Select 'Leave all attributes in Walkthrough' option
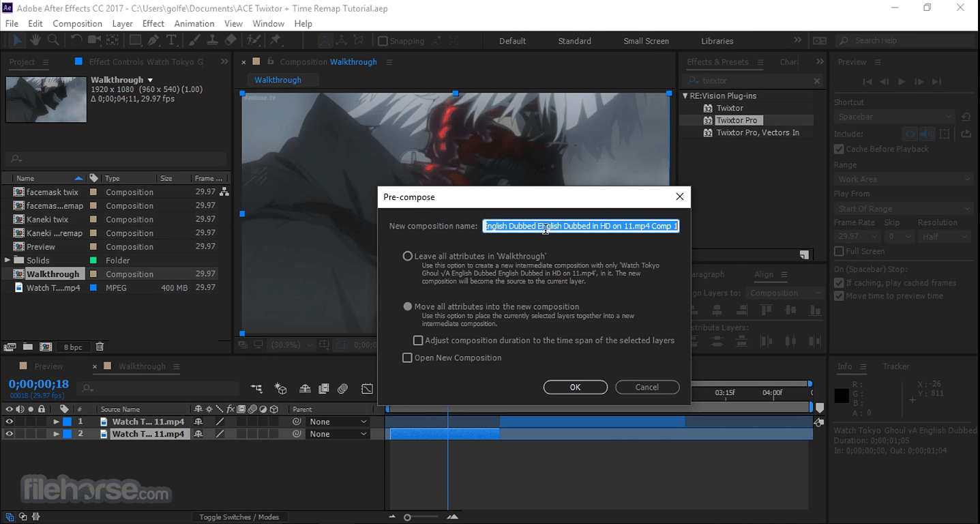 (408, 256)
